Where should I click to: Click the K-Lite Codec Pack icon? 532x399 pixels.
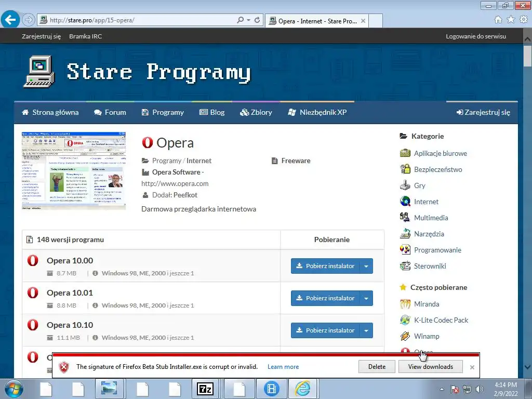[405, 320]
